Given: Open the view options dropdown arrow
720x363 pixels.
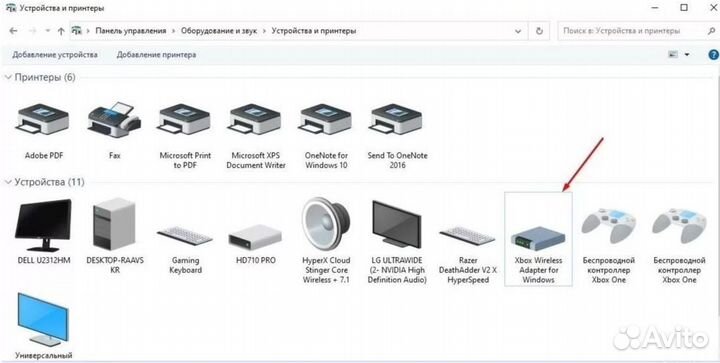Looking at the screenshot, I should [x=687, y=55].
